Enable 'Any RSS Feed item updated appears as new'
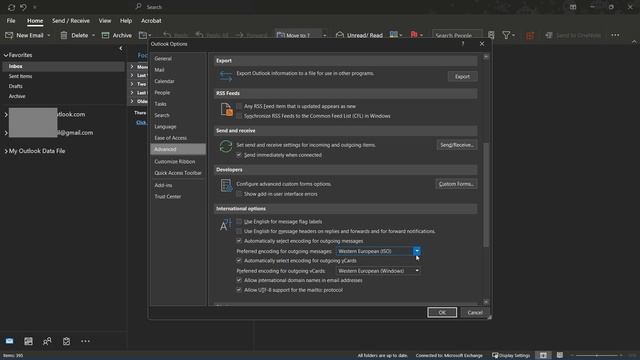This screenshot has height=360, width=640. coord(239,106)
